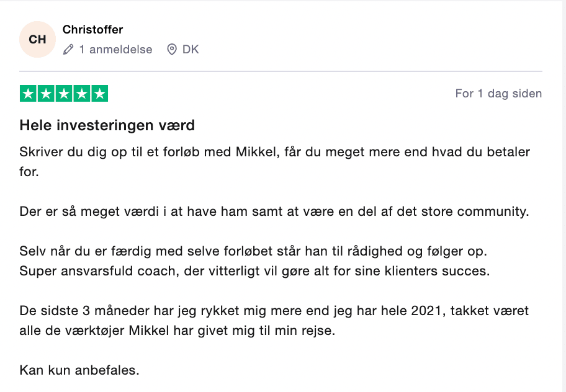This screenshot has height=392, width=566.
Task: Click the second green rating star
Action: click(46, 94)
